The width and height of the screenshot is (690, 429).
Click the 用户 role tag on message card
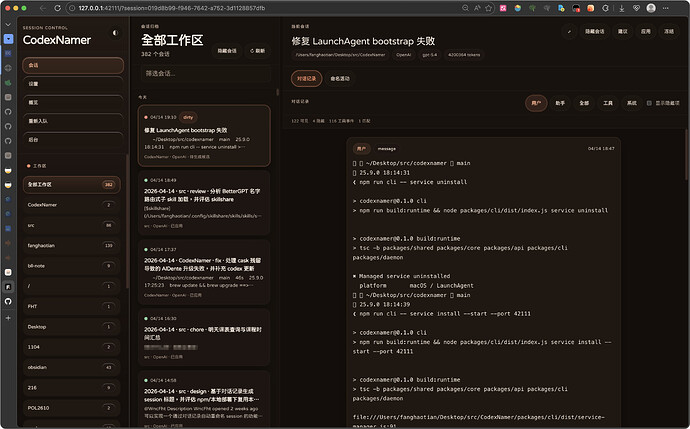coord(361,149)
